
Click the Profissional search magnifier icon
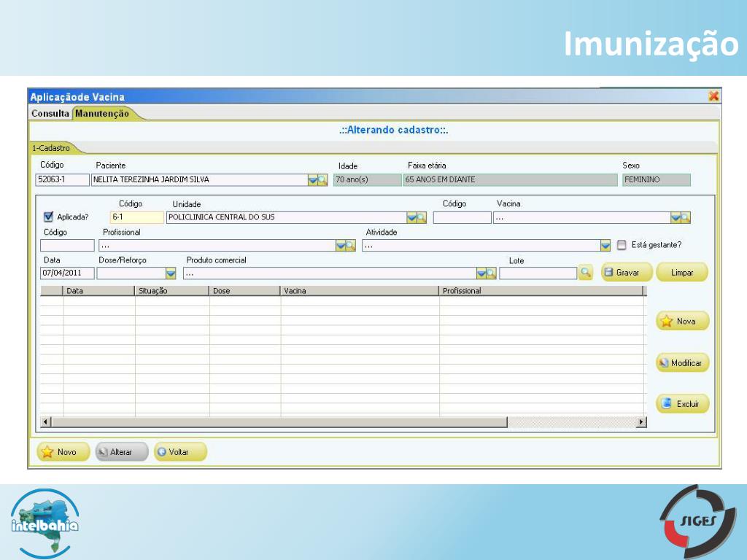(350, 246)
